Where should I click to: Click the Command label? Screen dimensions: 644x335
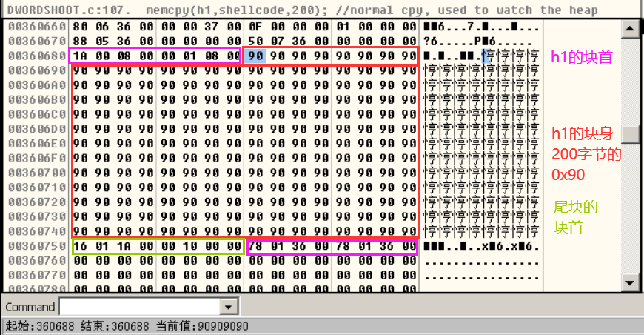click(30, 307)
